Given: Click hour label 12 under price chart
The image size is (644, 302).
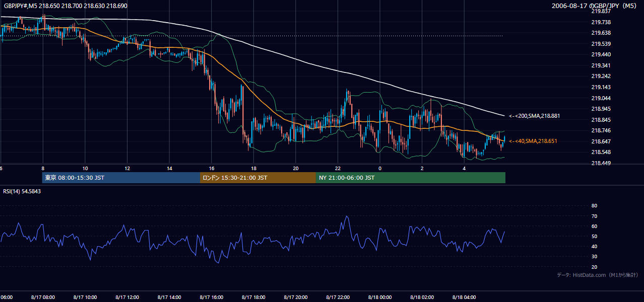Looking at the screenshot, I should point(127,168).
